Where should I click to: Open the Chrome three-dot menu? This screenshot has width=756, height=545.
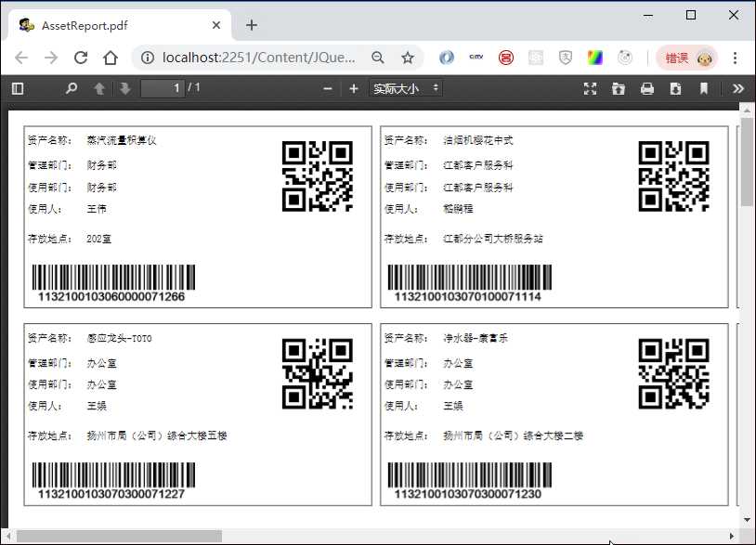tap(735, 58)
